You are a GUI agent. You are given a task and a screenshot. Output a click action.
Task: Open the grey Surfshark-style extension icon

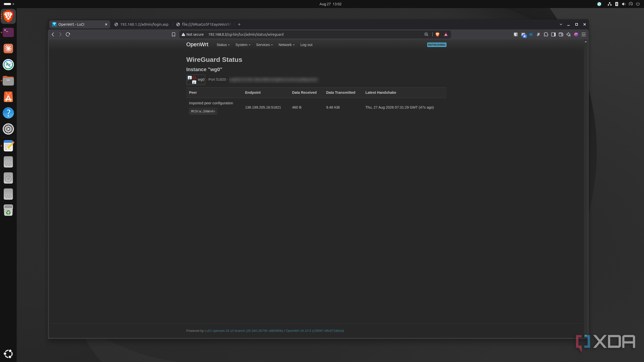click(538, 34)
